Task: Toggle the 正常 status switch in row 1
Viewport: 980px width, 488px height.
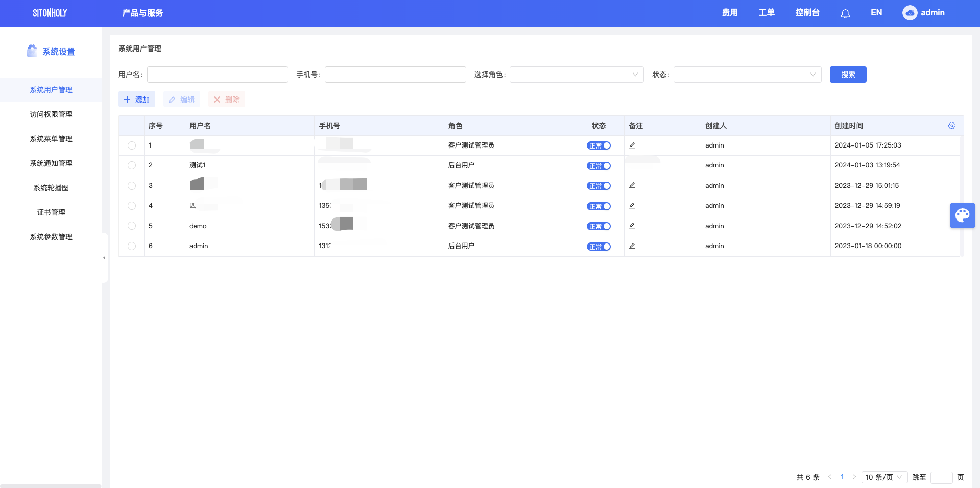Action: pos(599,145)
